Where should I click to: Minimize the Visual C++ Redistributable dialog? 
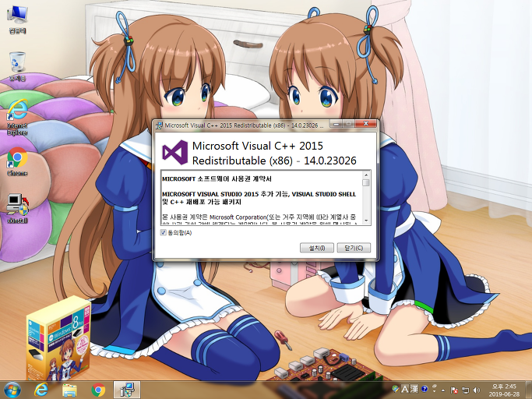coord(336,124)
